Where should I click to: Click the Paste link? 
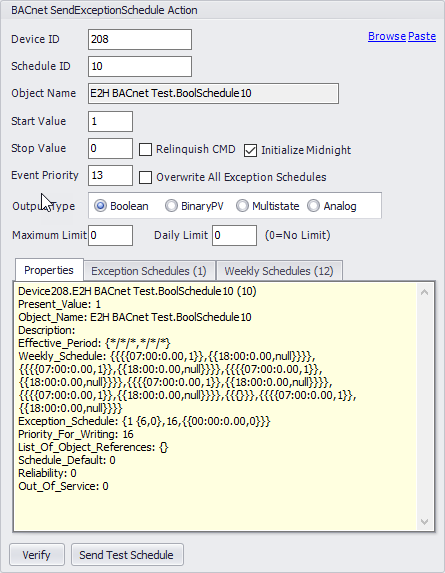coord(422,36)
